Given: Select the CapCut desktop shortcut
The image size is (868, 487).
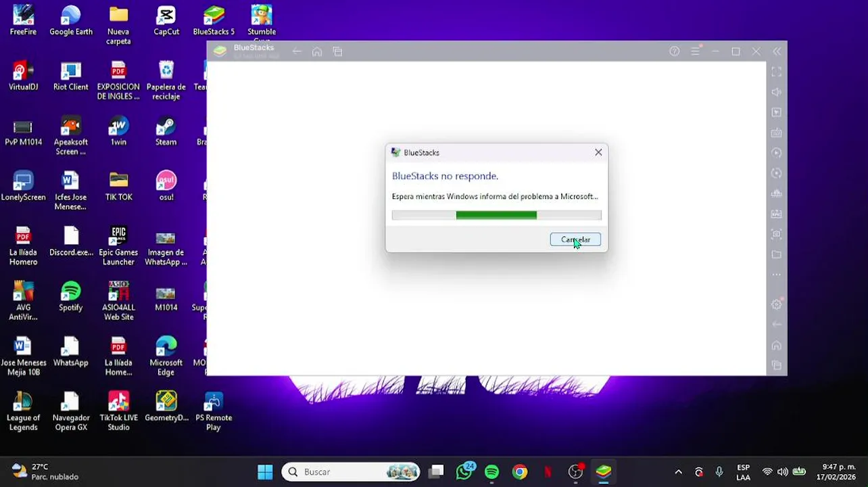Looking at the screenshot, I should point(166,20).
